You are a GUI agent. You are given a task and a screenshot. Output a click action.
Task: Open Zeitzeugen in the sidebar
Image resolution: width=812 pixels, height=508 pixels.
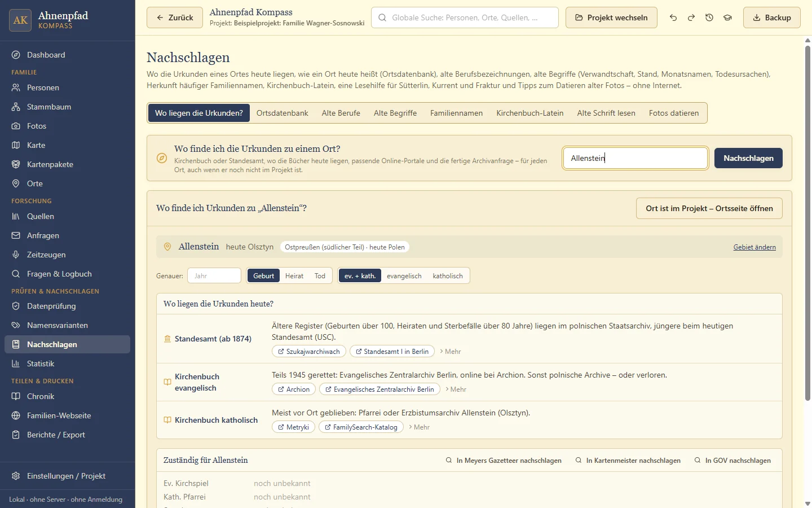(67, 255)
